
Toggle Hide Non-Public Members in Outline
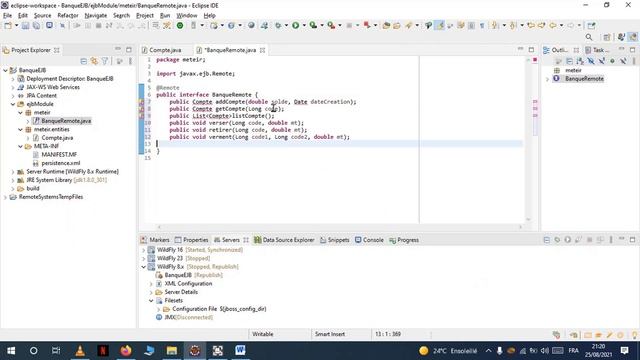click(x=612, y=61)
